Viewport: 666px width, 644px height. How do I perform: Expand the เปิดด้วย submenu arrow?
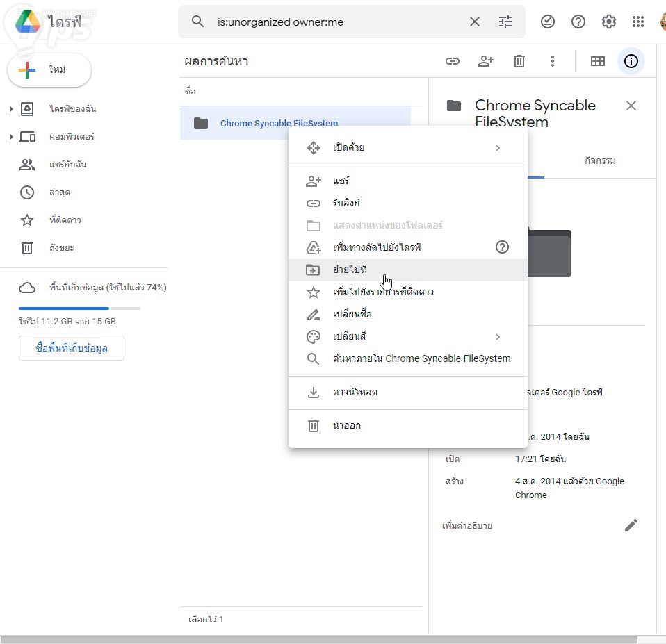click(498, 148)
